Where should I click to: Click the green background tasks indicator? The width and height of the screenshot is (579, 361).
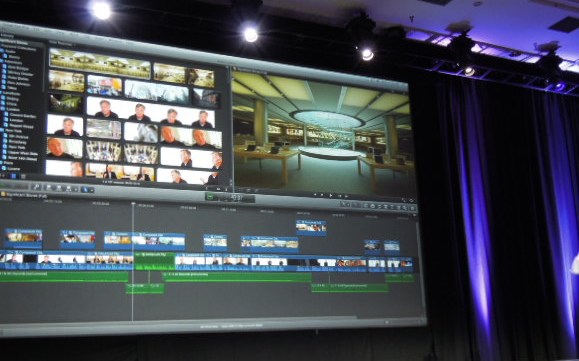coord(210,197)
